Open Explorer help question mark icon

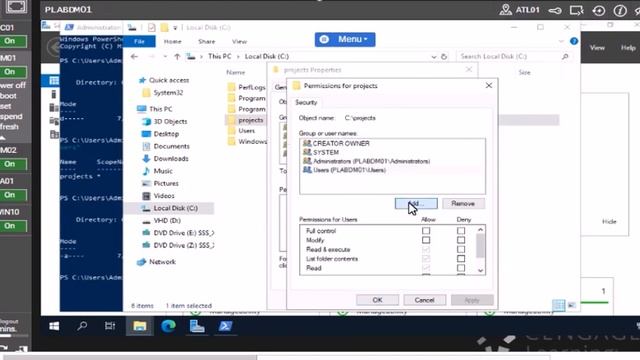574,41
